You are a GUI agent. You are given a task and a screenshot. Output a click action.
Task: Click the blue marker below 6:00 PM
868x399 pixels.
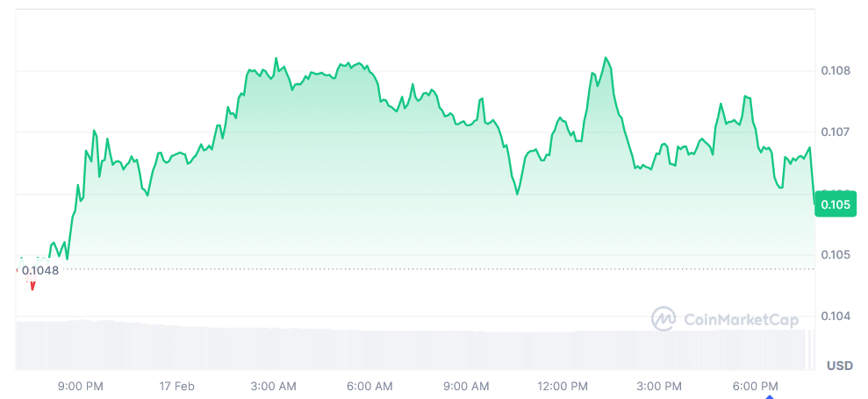[x=770, y=396]
